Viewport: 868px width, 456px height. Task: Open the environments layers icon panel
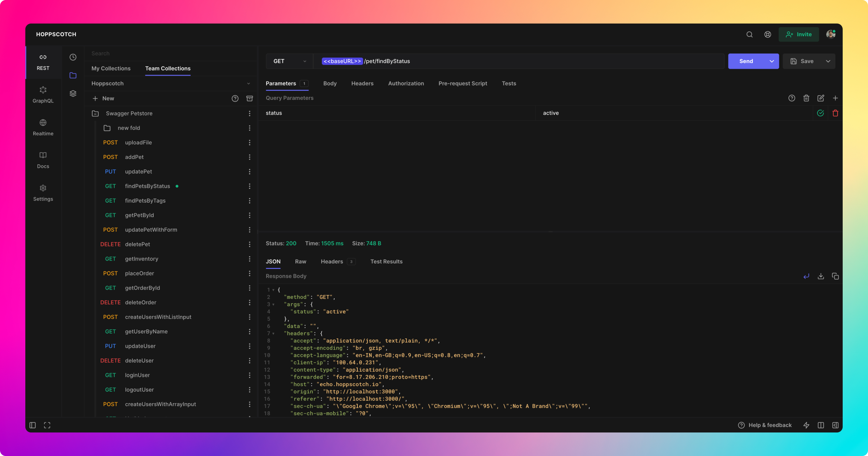(x=73, y=93)
